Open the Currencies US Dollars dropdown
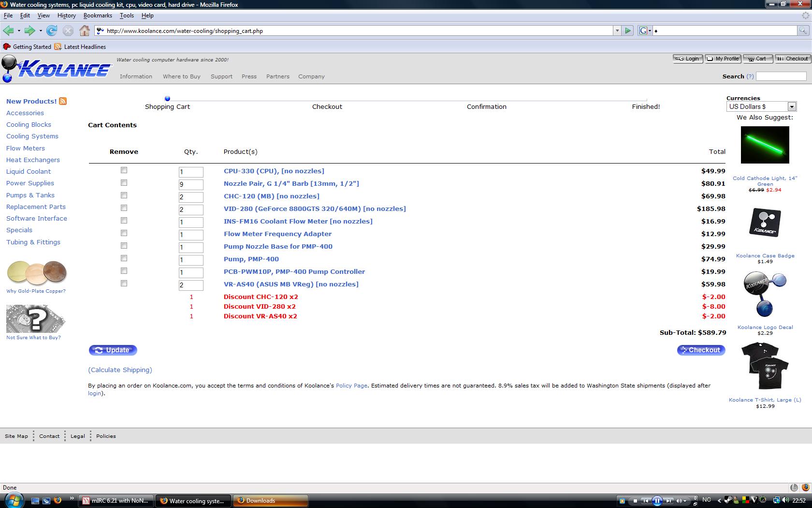This screenshot has height=508, width=812. click(761, 106)
